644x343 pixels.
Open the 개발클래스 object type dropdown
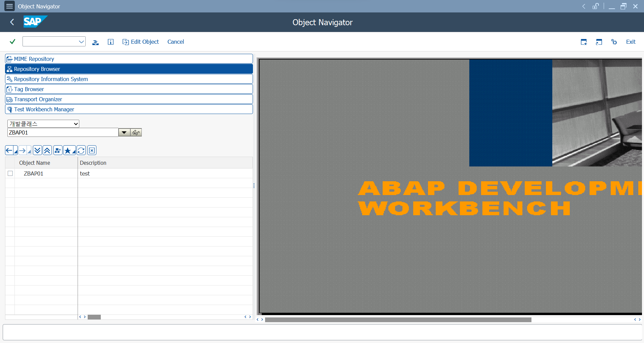[x=43, y=124]
